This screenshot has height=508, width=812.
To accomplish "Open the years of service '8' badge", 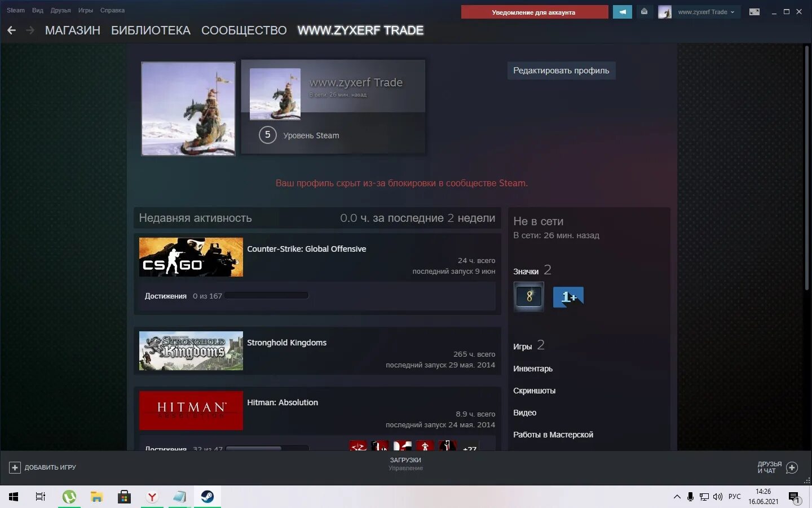I will 529,296.
